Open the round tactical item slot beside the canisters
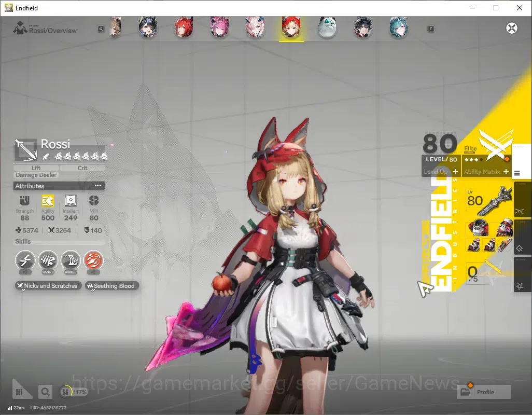Viewport: 532px width, 415px height. click(x=505, y=245)
